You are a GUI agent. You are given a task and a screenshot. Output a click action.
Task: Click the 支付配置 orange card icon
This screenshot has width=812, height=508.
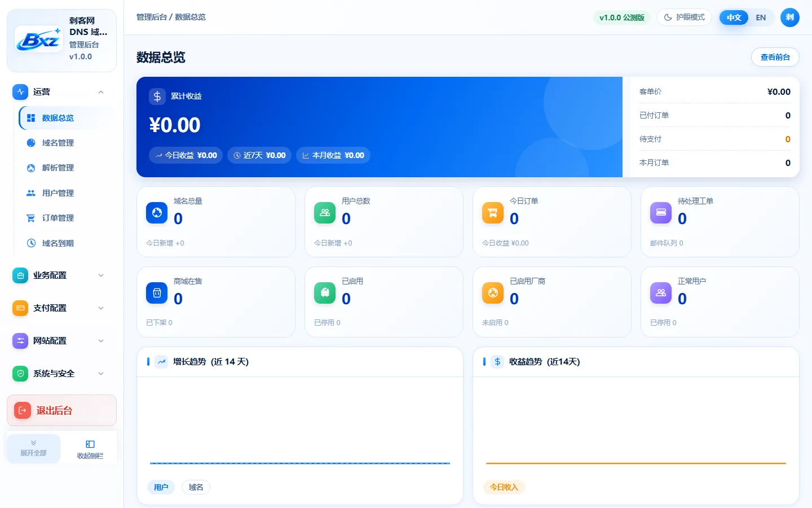(20, 308)
